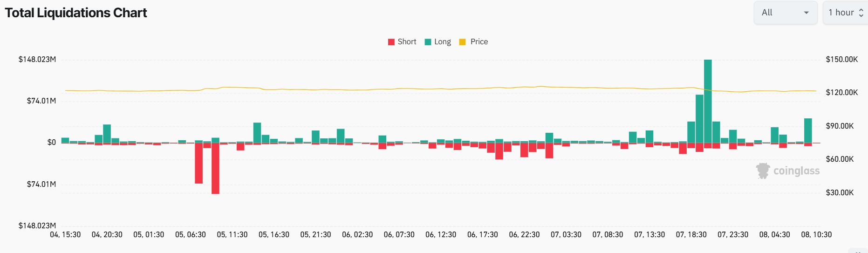Toggle the Price series in the legend
Image resolution: width=868 pixels, height=253 pixels.
[478, 42]
